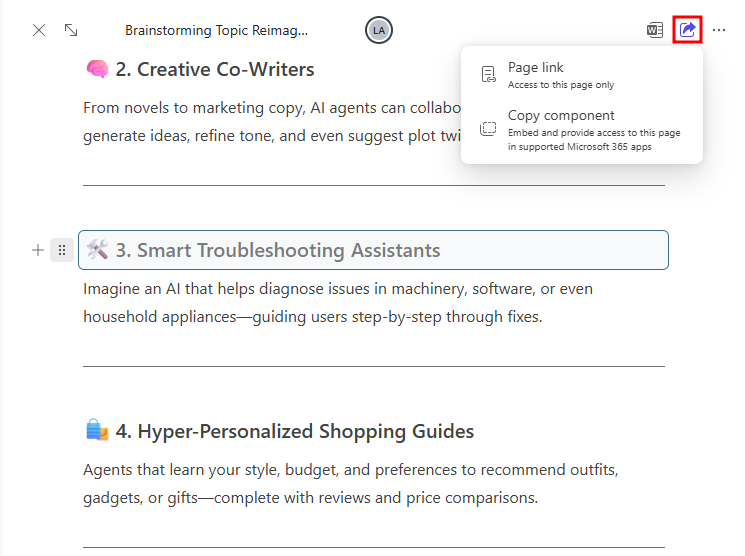
Task: Expand the page to full view
Action: click(x=71, y=30)
